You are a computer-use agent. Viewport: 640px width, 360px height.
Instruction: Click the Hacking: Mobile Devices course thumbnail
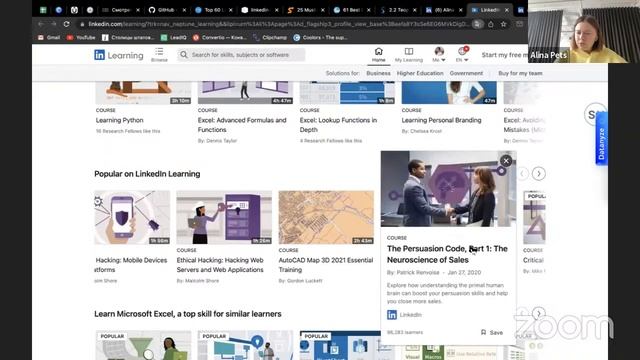[x=132, y=217]
